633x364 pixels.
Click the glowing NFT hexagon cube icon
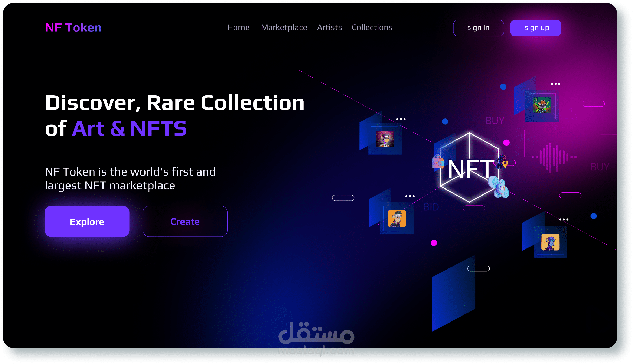469,167
